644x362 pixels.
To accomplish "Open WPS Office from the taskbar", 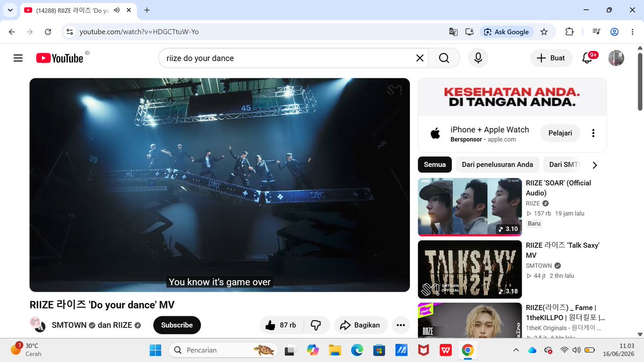I will pos(445,350).
